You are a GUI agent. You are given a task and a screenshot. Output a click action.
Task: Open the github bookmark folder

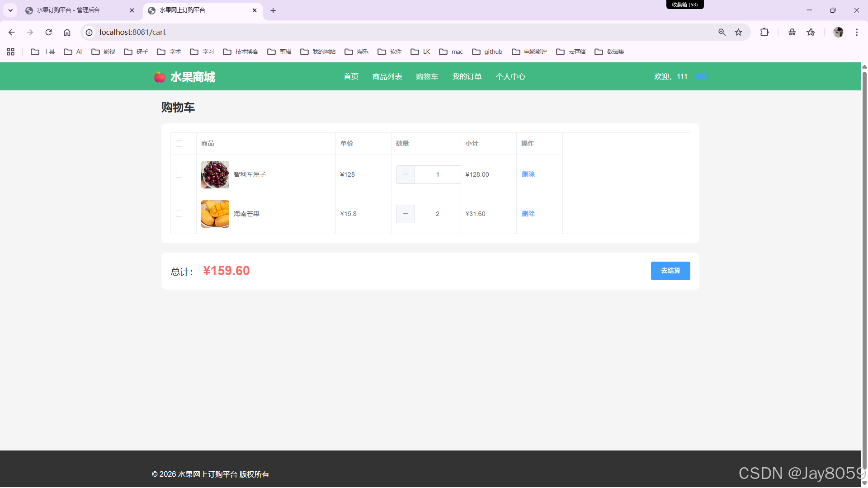487,52
